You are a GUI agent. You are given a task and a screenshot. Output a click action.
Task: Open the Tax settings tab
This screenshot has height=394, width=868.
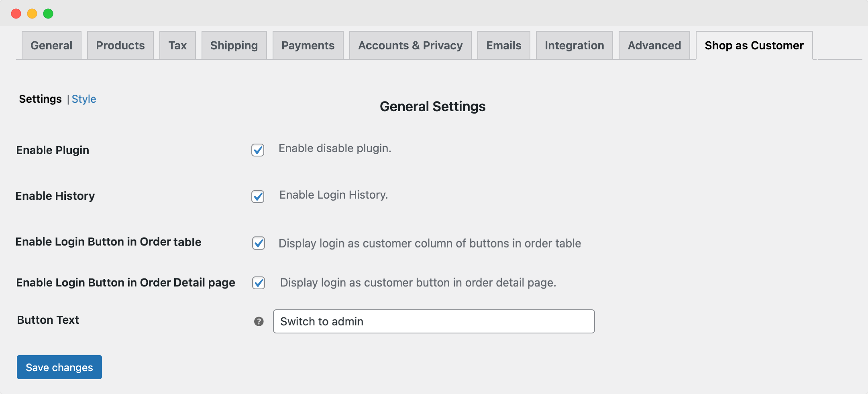point(177,45)
